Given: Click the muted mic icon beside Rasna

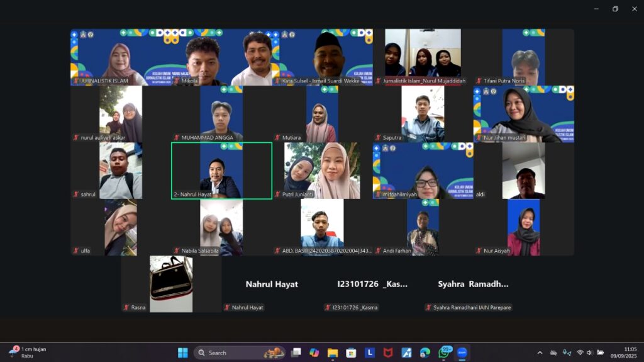Looking at the screenshot, I should click(x=126, y=307).
